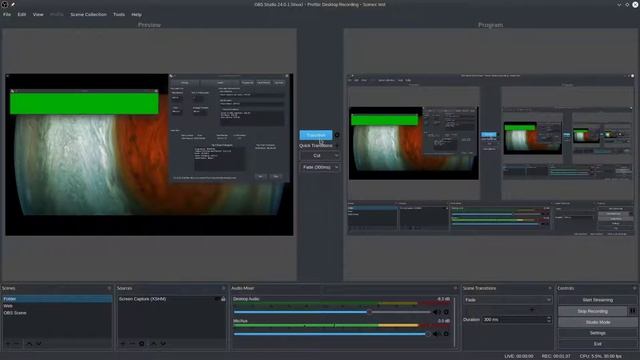Screen dimensions: 640x360
Task: Select the Web scene
Action: [57, 306]
